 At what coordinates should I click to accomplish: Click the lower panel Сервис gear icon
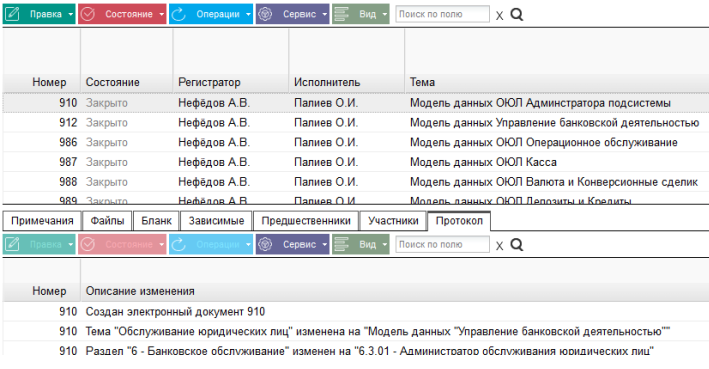pos(265,244)
